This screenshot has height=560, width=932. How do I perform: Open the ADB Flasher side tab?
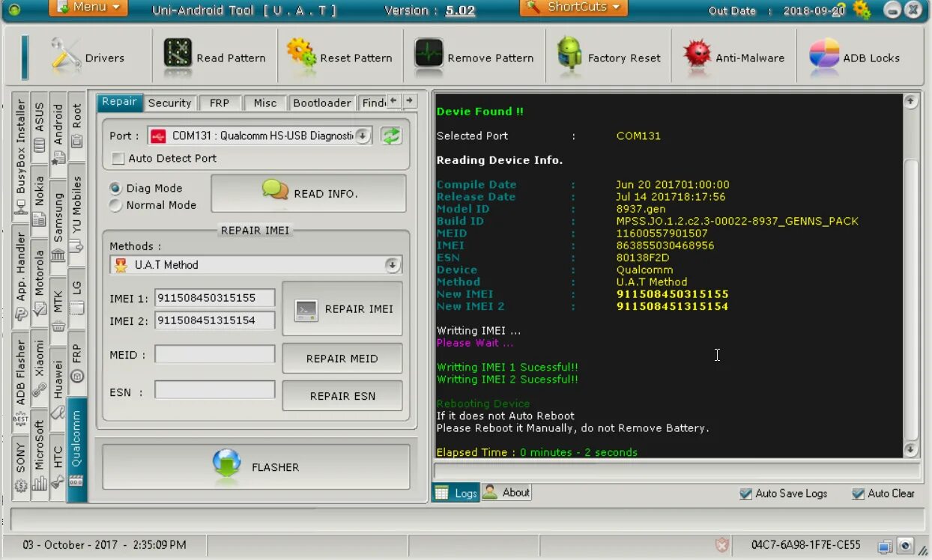click(x=20, y=382)
